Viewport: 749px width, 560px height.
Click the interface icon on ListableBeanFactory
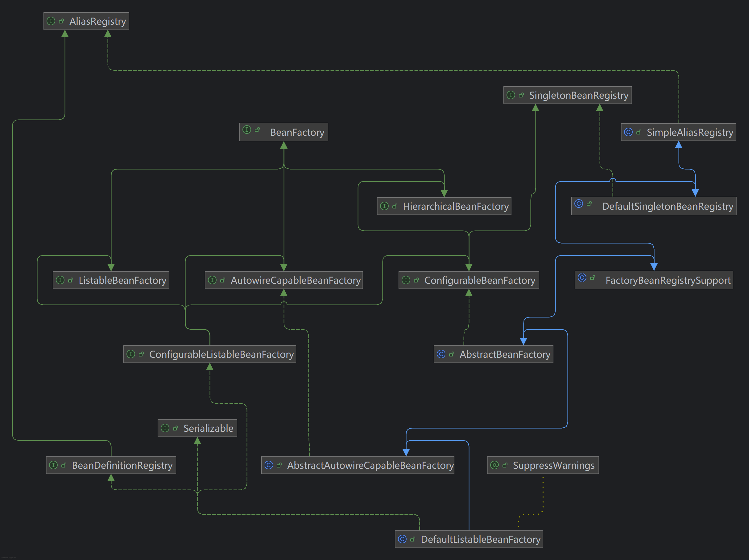click(60, 280)
